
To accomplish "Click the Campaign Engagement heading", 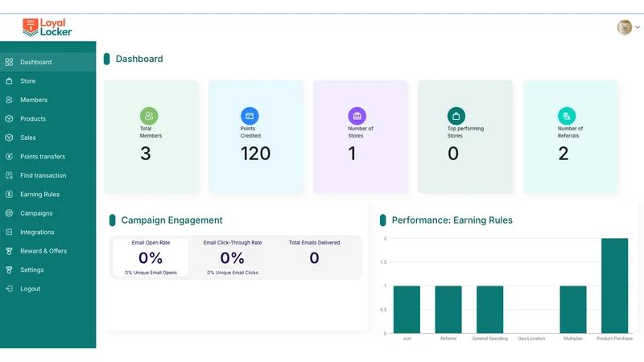I will (x=171, y=220).
